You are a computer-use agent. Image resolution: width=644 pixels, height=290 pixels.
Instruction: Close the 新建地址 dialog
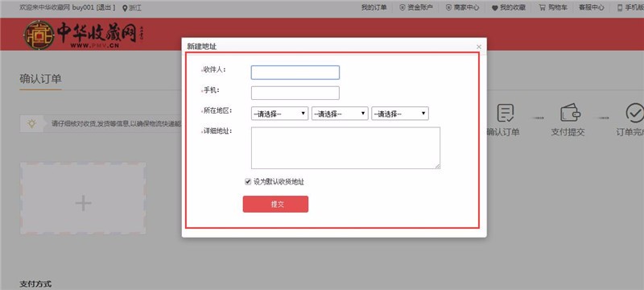479,47
